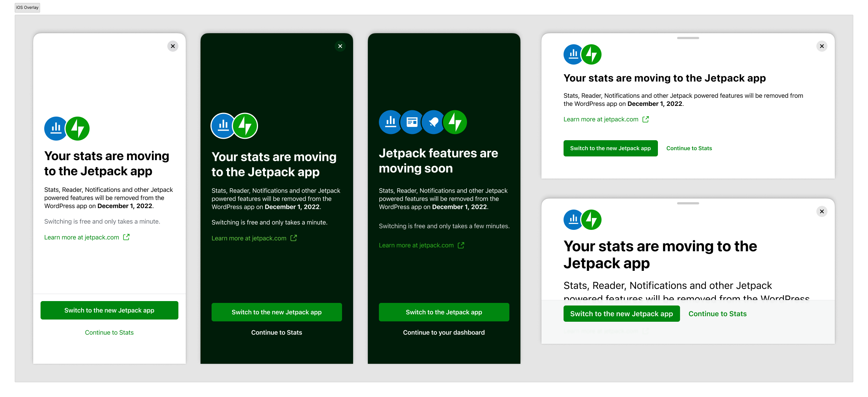This screenshot has width=868, height=397.
Task: Open 'Learn more at jetpack.com' in the 'Jetpack features' card
Action: tap(416, 245)
